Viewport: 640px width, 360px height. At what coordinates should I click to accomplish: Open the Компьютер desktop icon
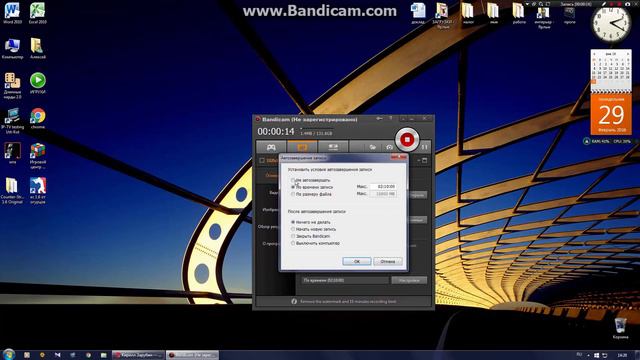12,48
